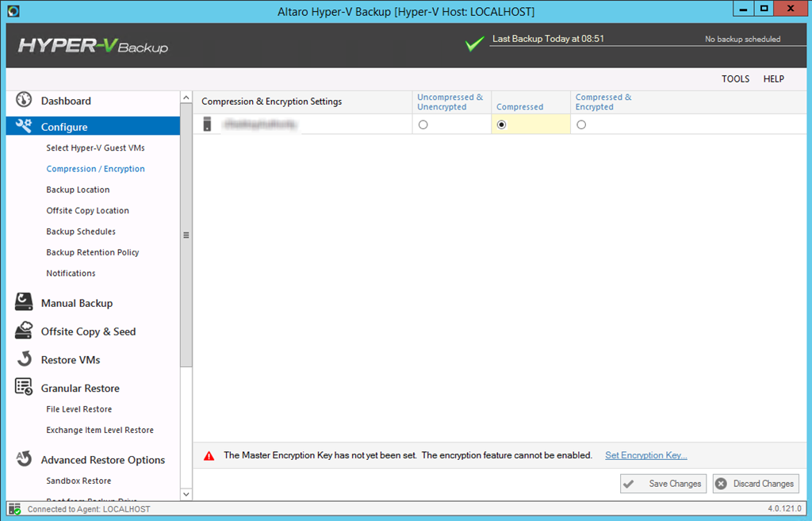Open Backup Location settings
This screenshot has width=812, height=521.
pyautogui.click(x=78, y=190)
